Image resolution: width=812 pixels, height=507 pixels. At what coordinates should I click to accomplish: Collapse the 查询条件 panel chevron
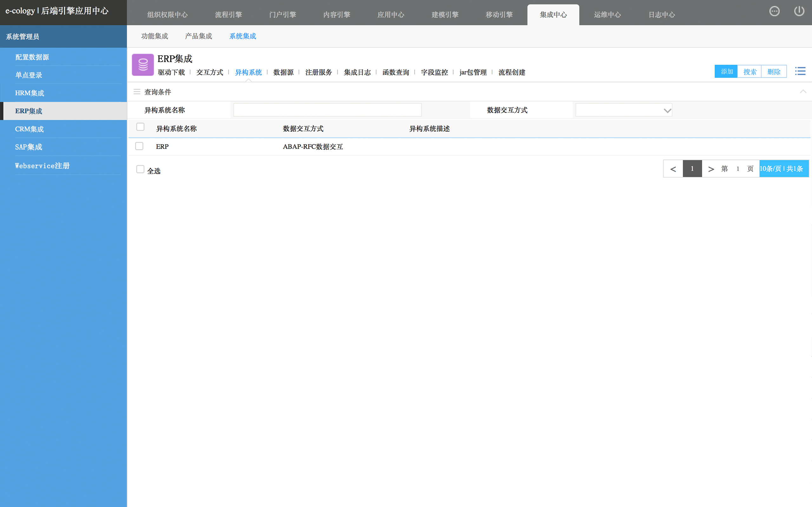[802, 92]
